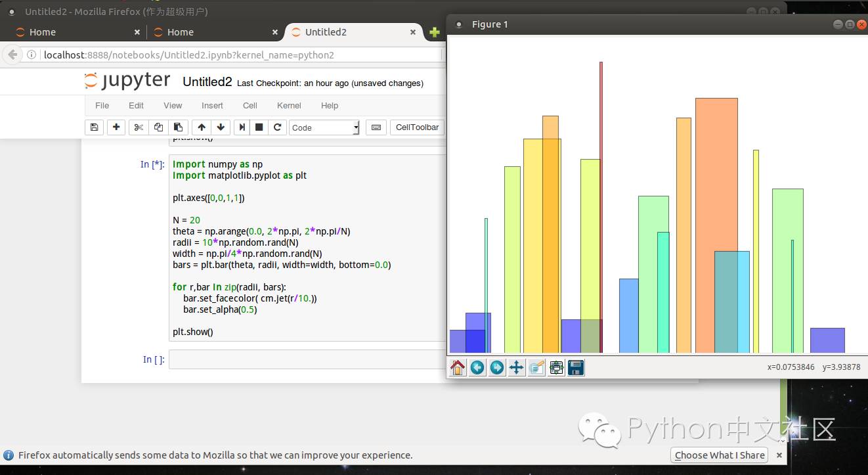Image resolution: width=868 pixels, height=475 pixels.
Task: Show site information icon in the URL bar
Action: coord(32,55)
